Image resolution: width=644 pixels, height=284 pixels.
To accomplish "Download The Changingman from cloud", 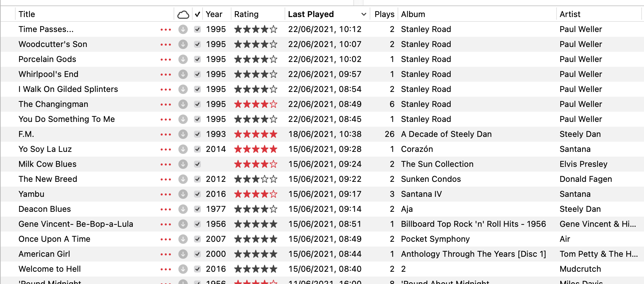I will tap(183, 104).
